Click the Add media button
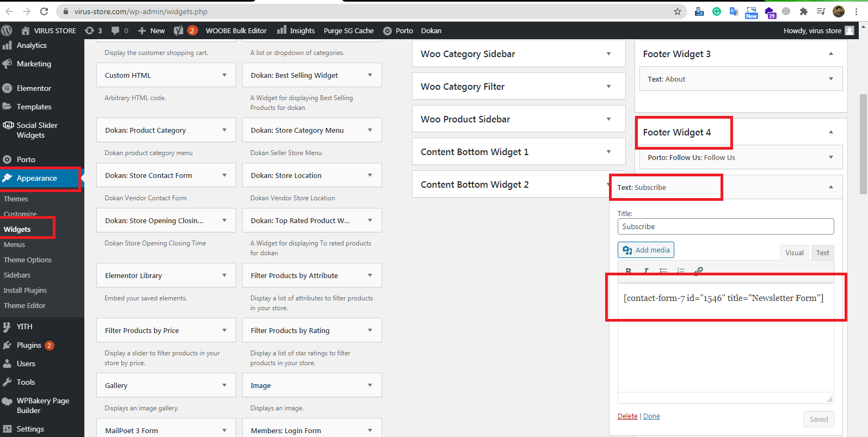The width and height of the screenshot is (868, 437). click(x=646, y=250)
